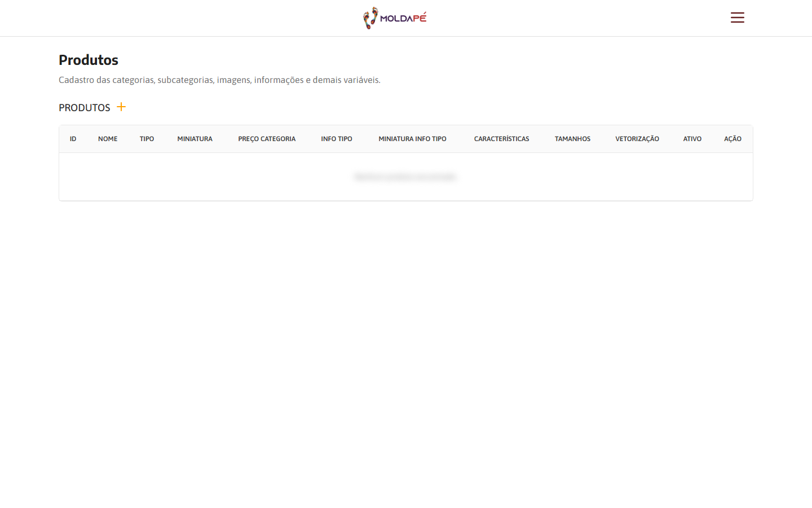This screenshot has height=508, width=812.
Task: Click the ID column header
Action: coord(73,139)
